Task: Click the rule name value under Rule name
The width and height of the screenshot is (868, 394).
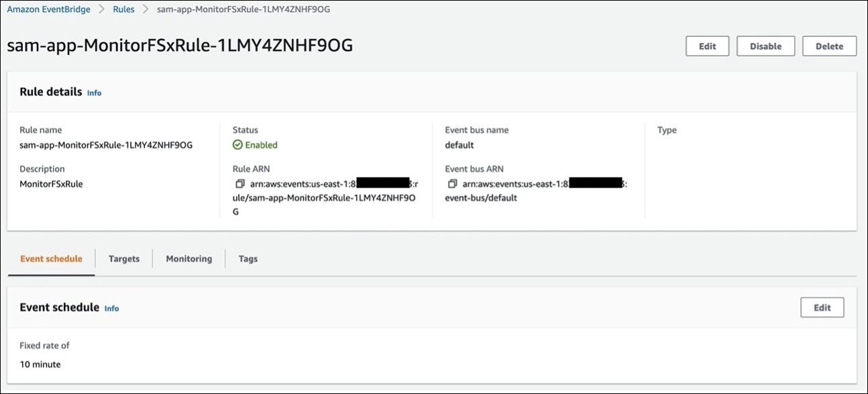Action: click(x=106, y=145)
